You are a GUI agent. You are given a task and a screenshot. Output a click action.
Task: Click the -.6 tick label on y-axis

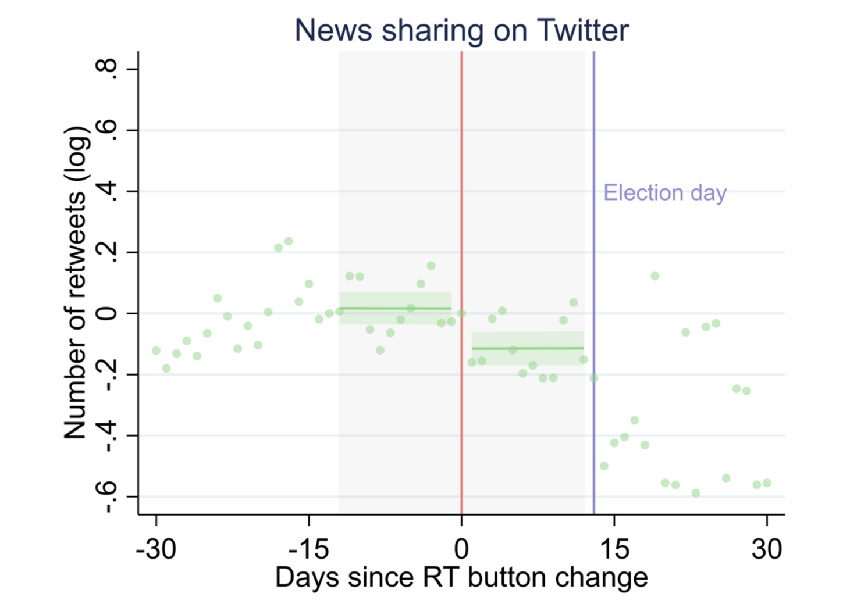[x=107, y=496]
